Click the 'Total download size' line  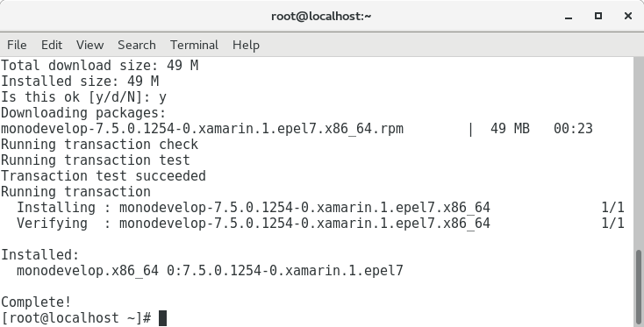(x=99, y=65)
